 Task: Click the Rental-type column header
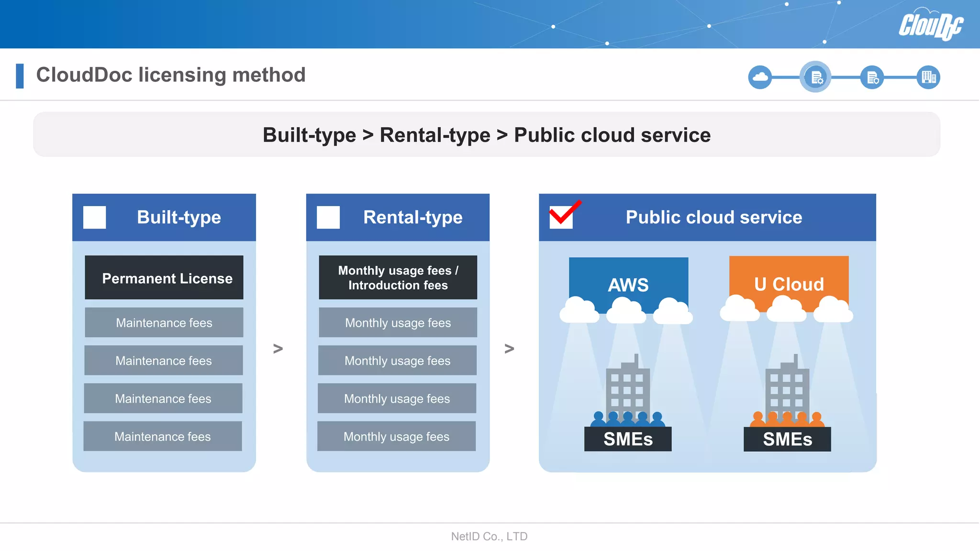[398, 217]
